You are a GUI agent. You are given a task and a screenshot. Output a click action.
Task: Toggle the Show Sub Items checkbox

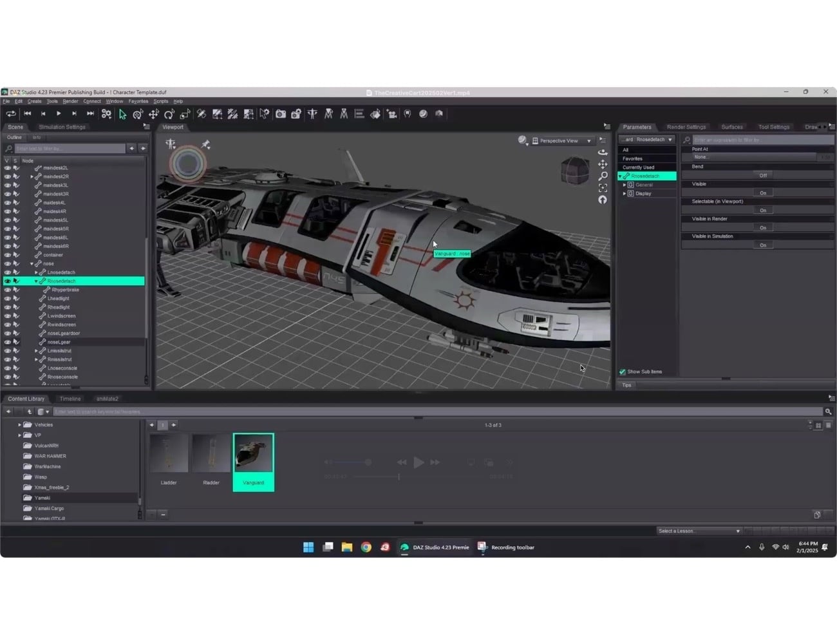click(623, 372)
